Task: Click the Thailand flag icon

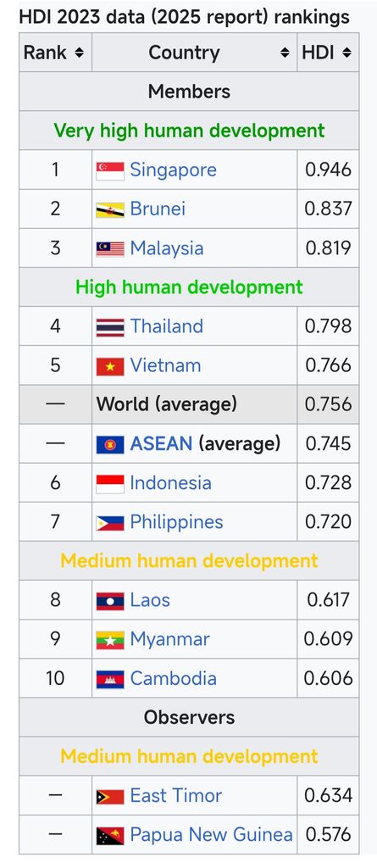Action: tap(110, 327)
